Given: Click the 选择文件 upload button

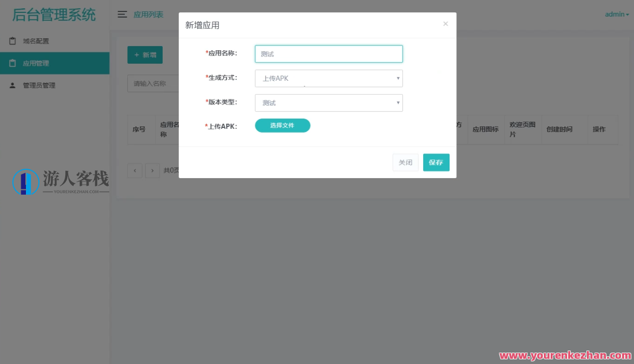Looking at the screenshot, I should pos(282,125).
